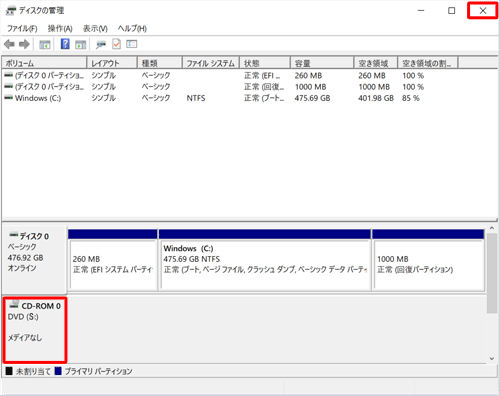The image size is (500, 396).
Task: Sort by the 状態 column header
Action: pyautogui.click(x=265, y=63)
